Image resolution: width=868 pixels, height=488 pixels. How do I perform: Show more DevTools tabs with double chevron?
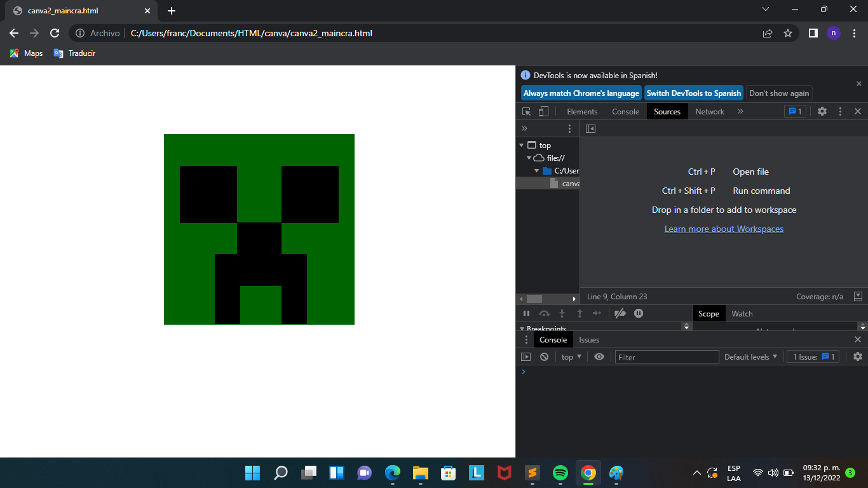[x=740, y=111]
